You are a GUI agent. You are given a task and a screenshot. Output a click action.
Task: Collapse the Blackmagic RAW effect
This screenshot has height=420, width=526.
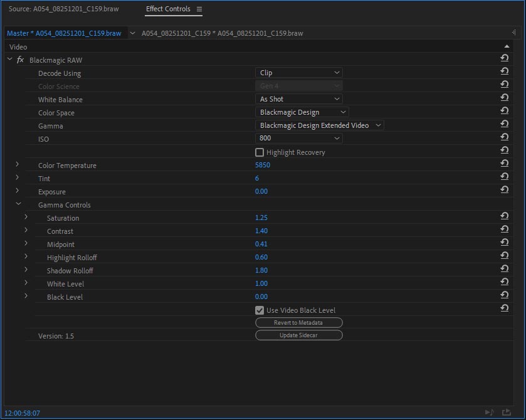[10, 60]
